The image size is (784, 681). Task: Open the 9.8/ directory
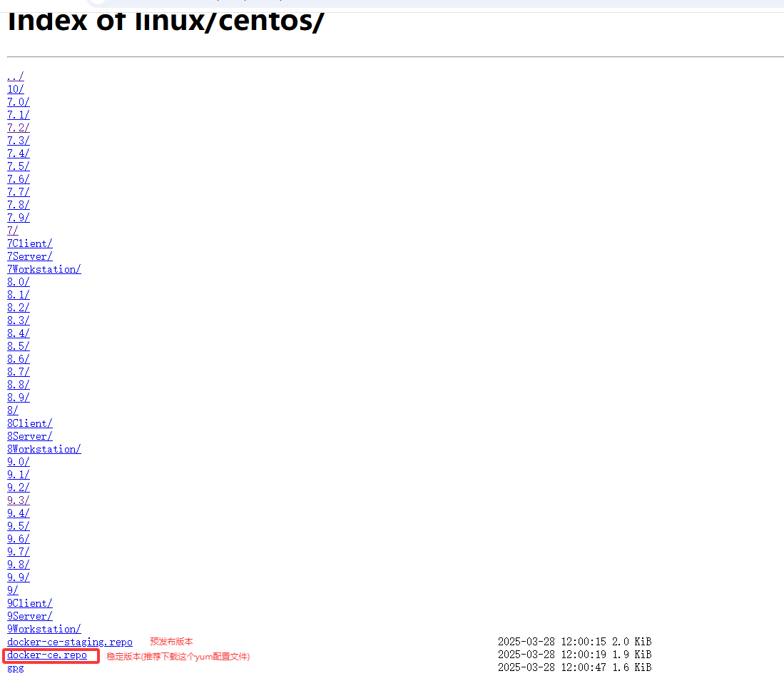pos(19,565)
